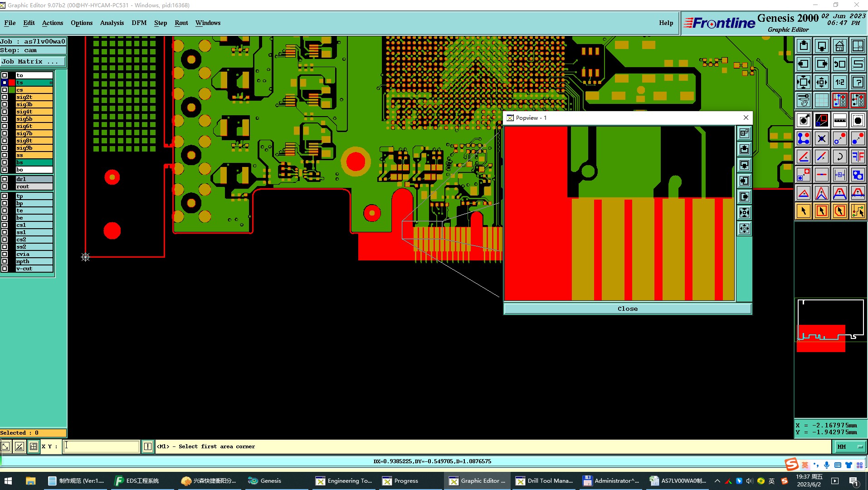The height and width of the screenshot is (490, 868).
Task: Toggle visibility checkbox for layer to
Action: (5, 75)
